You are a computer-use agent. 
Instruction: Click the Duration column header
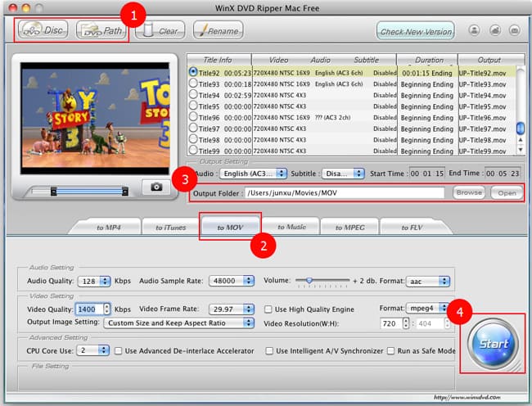tap(427, 60)
